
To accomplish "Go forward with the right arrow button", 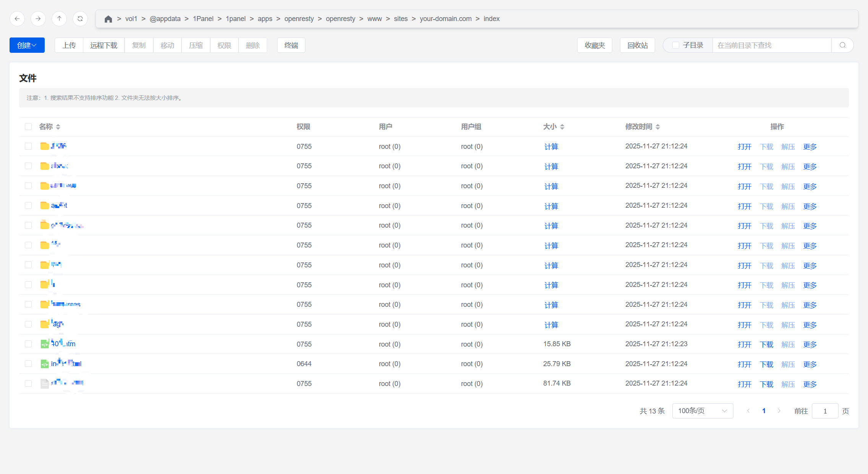I will tap(38, 19).
